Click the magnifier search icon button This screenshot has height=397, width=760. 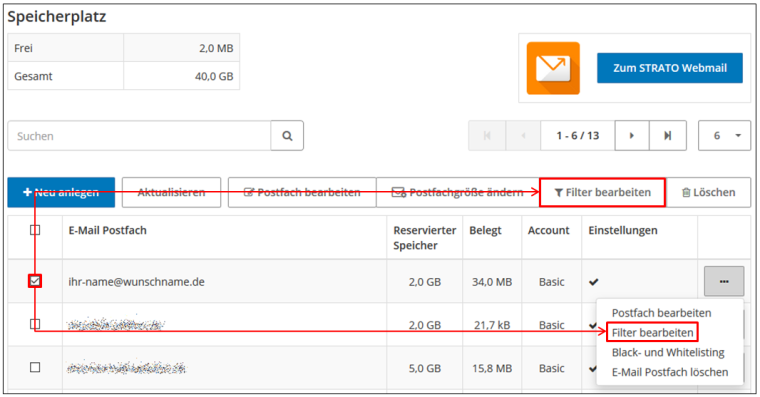287,136
